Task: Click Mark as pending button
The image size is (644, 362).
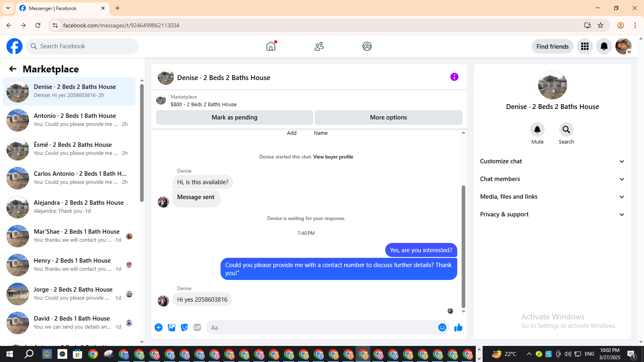Action: pos(235,117)
